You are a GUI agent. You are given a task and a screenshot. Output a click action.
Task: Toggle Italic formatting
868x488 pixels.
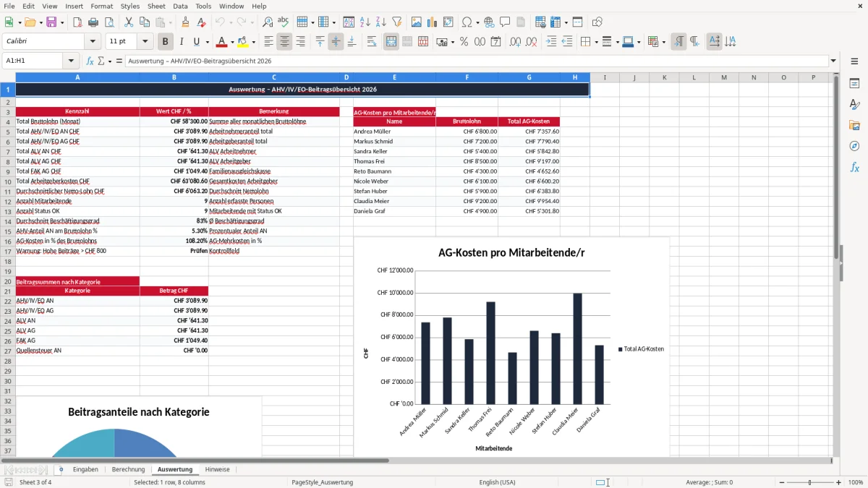tap(182, 42)
